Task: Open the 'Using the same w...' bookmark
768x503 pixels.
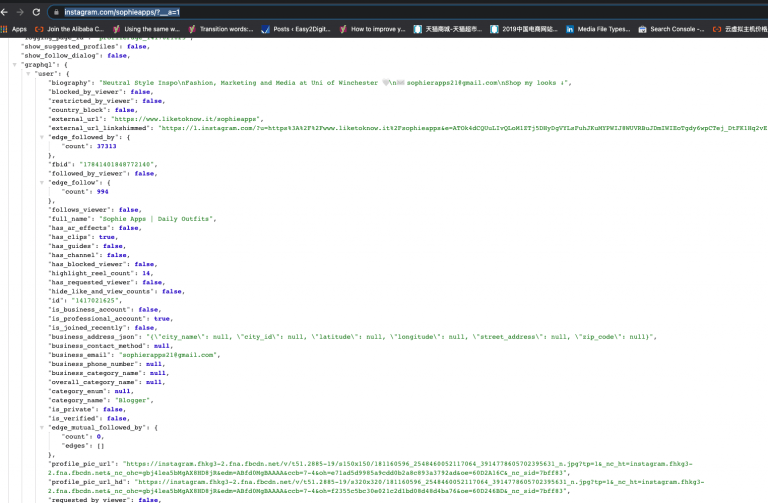Action: [x=146, y=29]
